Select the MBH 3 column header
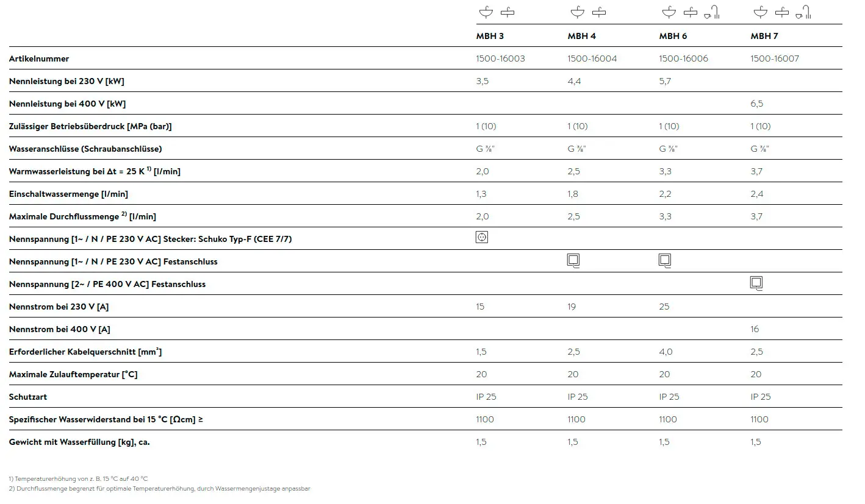The height and width of the screenshot is (504, 865). tap(490, 36)
